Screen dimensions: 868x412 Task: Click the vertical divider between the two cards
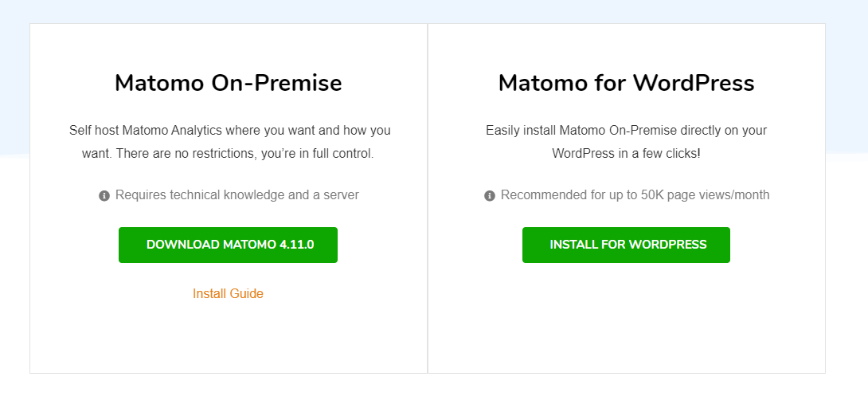428,198
